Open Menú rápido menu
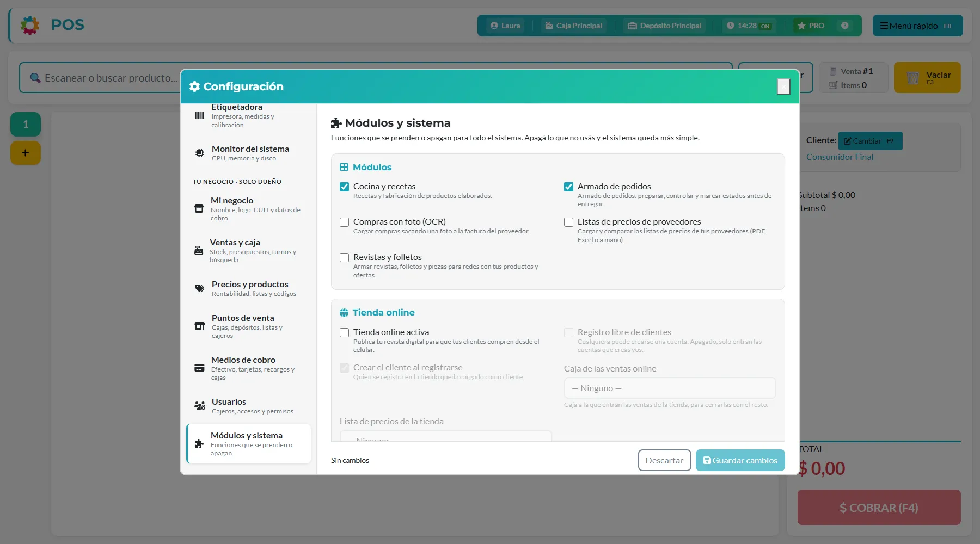 [917, 26]
